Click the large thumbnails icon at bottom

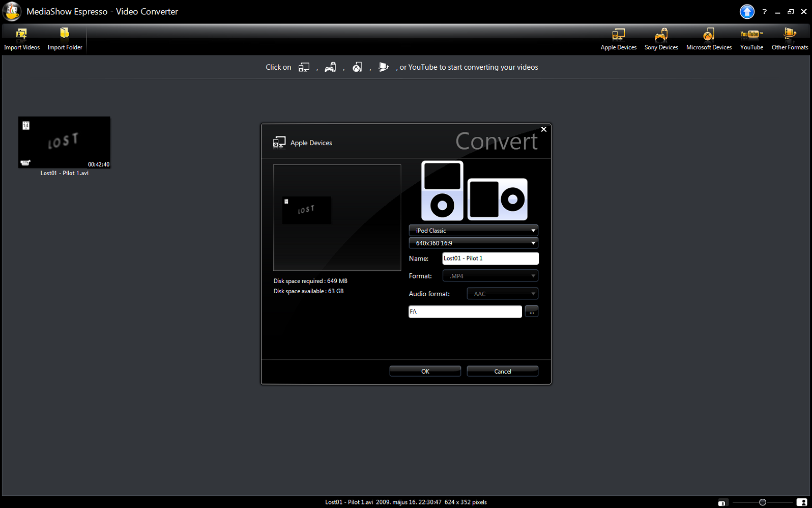(x=802, y=502)
